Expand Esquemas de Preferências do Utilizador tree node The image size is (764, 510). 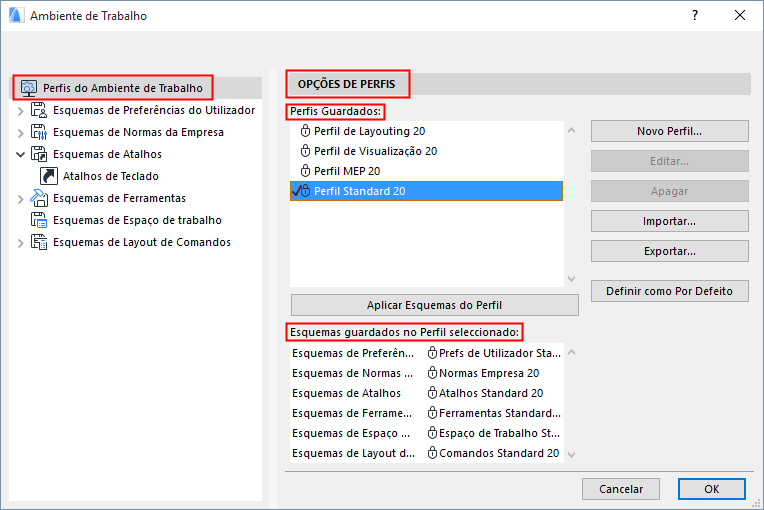20,110
